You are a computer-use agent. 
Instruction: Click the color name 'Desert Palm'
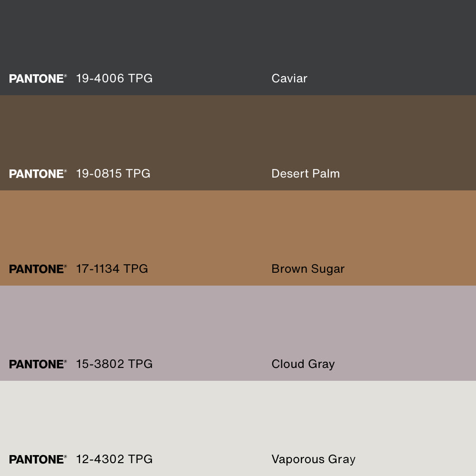[x=306, y=174]
